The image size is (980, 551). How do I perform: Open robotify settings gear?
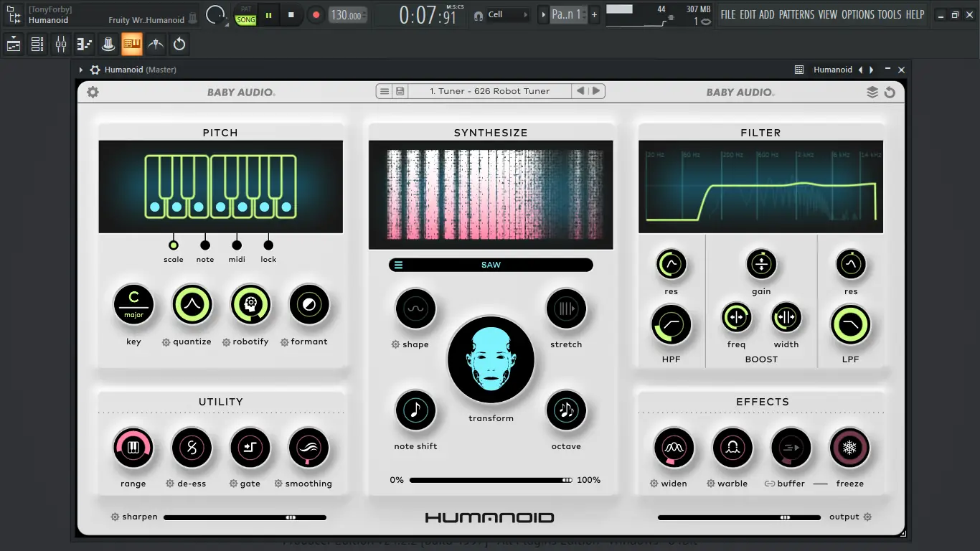click(227, 342)
